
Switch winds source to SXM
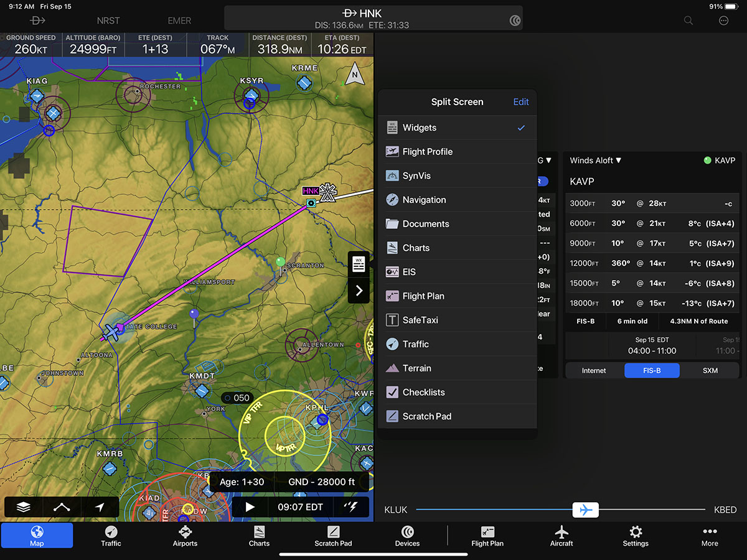tap(710, 370)
